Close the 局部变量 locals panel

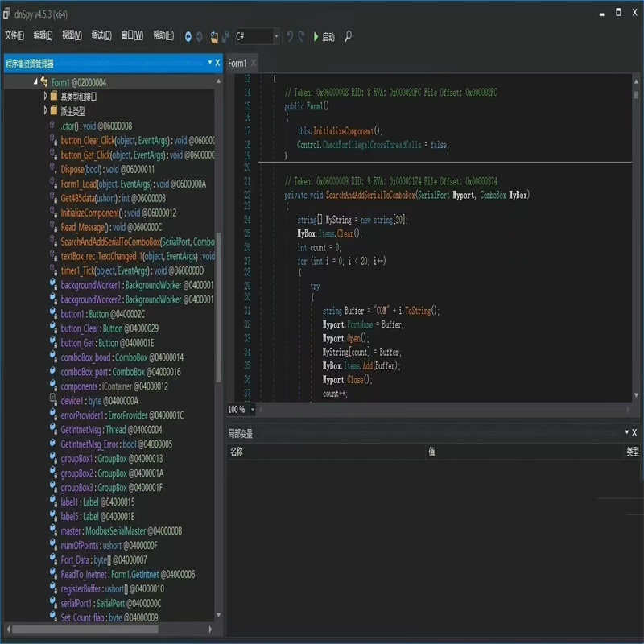634,433
